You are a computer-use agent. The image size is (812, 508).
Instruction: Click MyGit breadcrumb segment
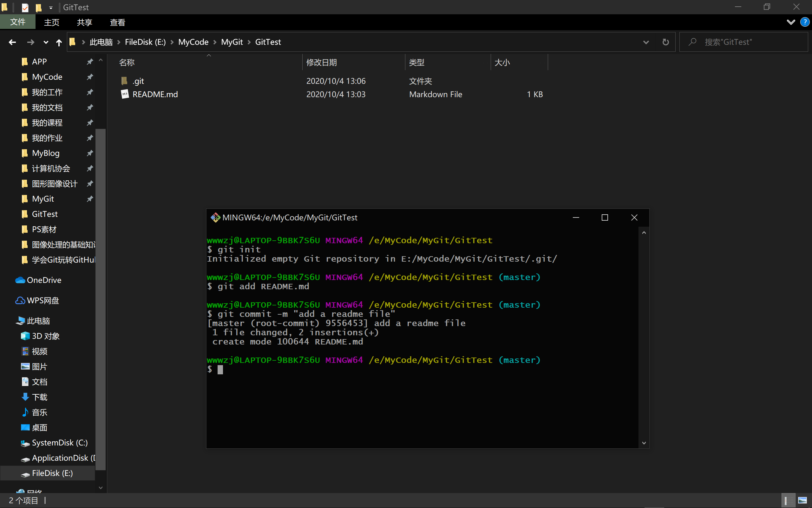(x=232, y=42)
